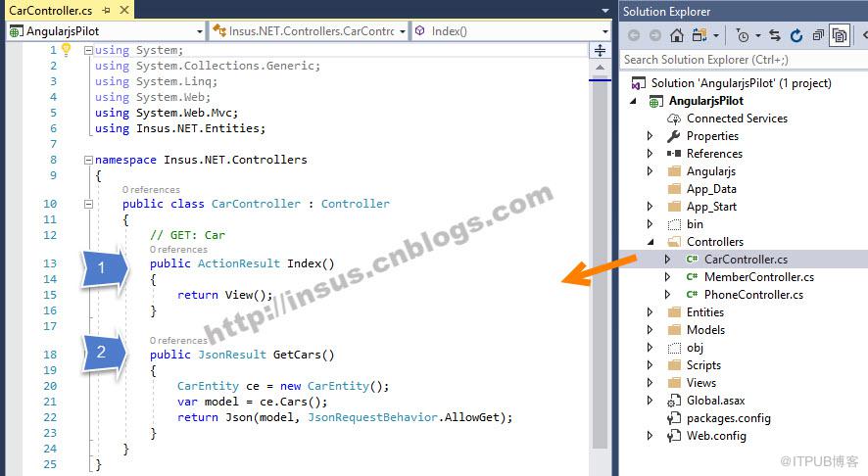Click the App_Data folder icon
This screenshot has height=476, width=868.
674,189
